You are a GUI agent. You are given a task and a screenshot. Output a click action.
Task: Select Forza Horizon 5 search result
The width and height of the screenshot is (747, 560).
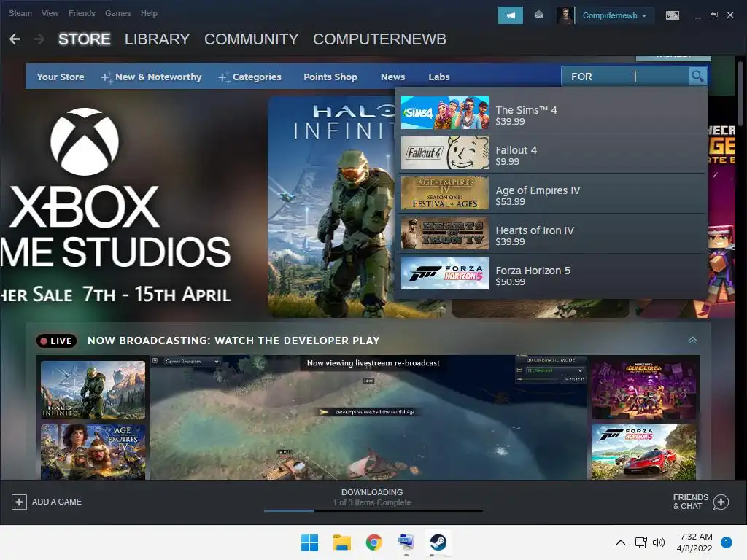tap(553, 274)
